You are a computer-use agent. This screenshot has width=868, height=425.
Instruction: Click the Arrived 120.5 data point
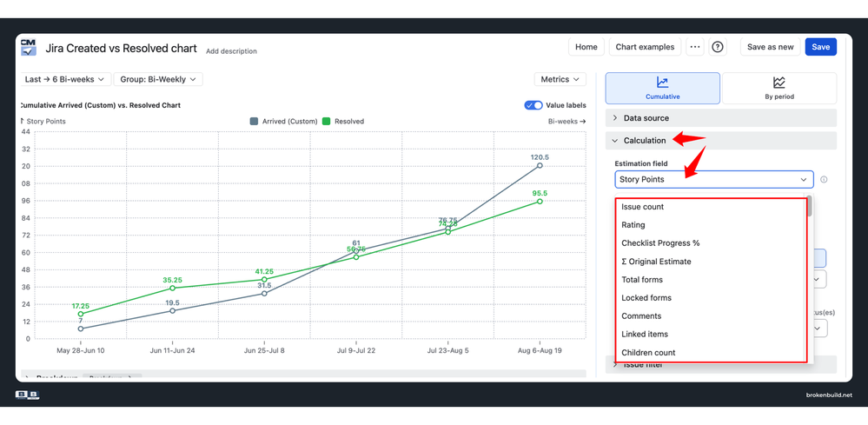(x=540, y=165)
